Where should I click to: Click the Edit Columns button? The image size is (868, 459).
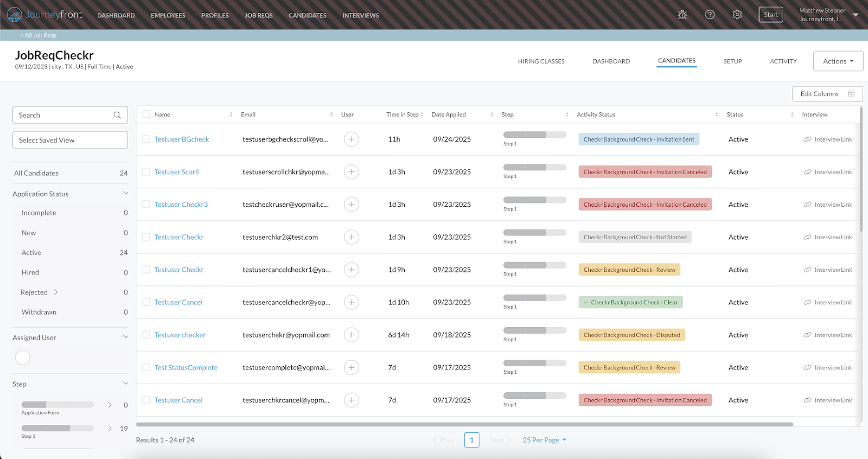tap(827, 94)
